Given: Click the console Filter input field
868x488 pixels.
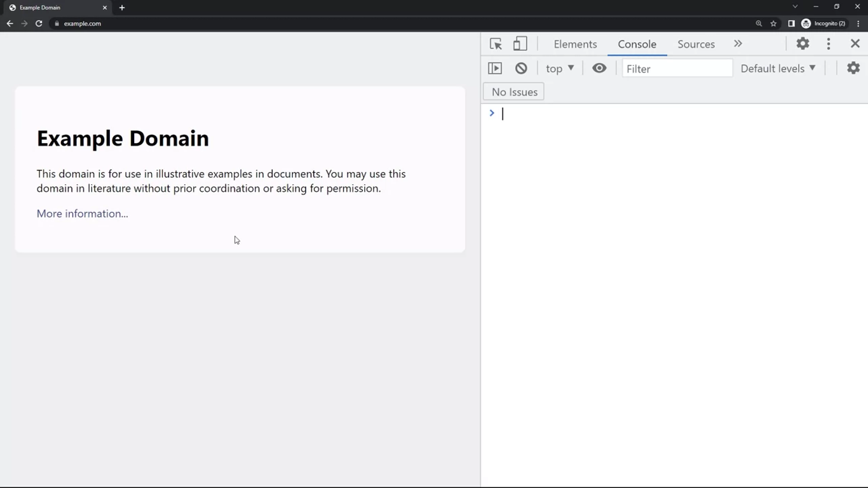Looking at the screenshot, I should tap(677, 69).
